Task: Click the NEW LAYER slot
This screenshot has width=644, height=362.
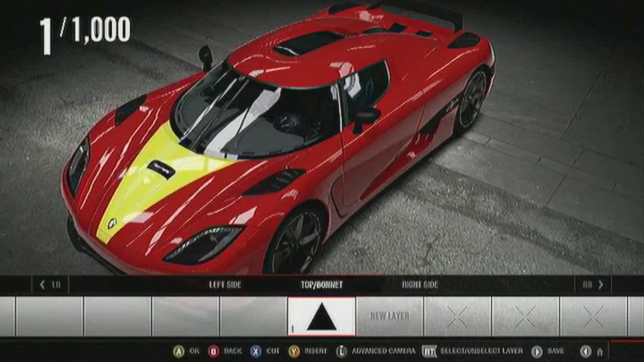Action: (390, 316)
